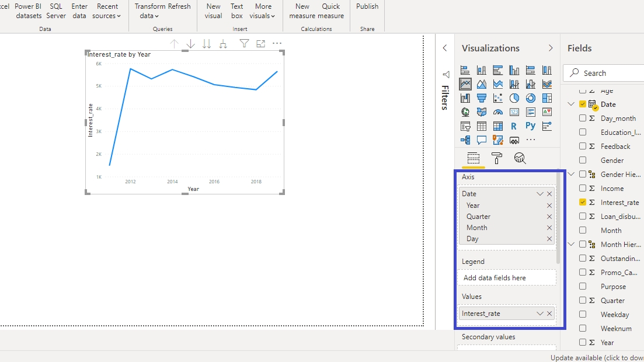Open the Date axis field dropdown
This screenshot has width=644, height=362.
click(x=539, y=194)
